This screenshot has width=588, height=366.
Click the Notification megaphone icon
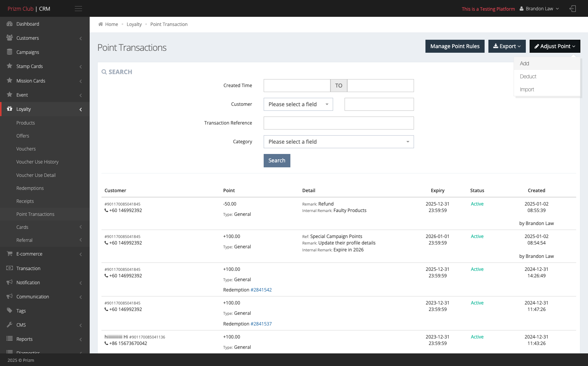pyautogui.click(x=10, y=282)
